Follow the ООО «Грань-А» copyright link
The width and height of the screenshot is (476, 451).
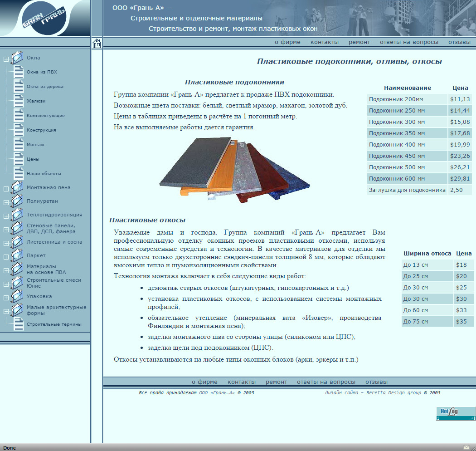pos(217,392)
